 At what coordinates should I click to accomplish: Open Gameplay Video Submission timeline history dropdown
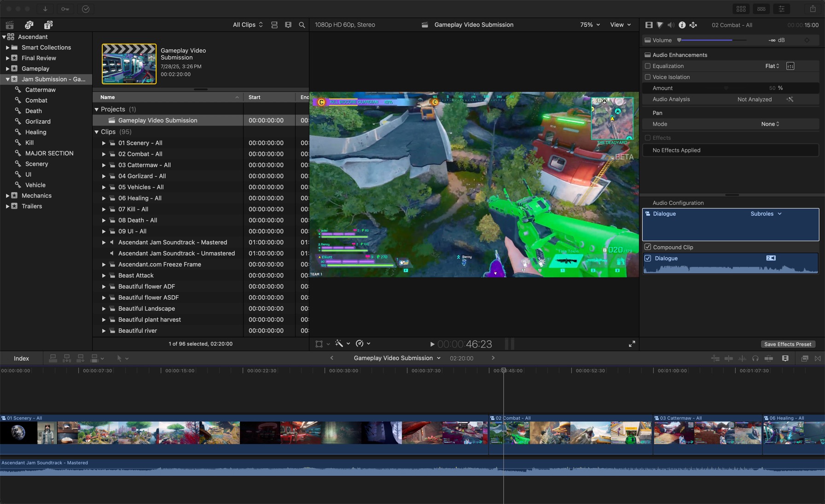coord(397,358)
